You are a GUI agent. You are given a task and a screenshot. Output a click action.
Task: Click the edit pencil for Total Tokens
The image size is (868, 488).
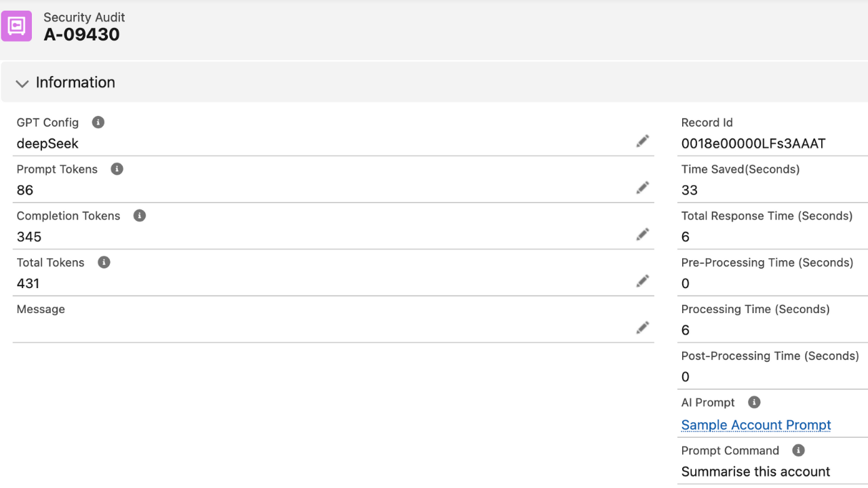click(x=642, y=281)
